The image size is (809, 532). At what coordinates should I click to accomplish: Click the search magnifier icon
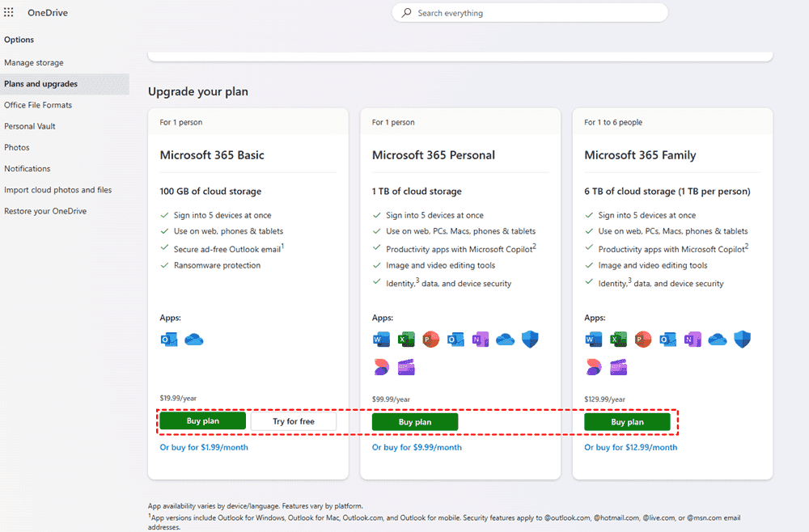407,13
